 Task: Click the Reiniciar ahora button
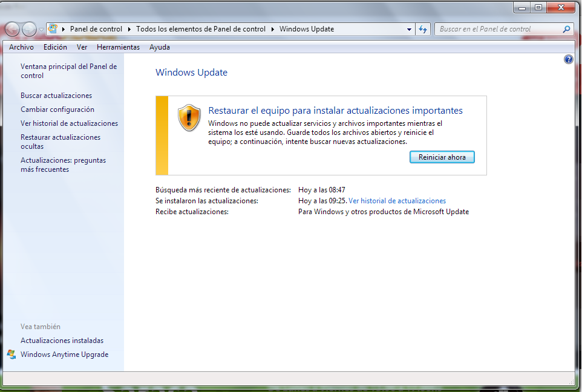coord(442,157)
